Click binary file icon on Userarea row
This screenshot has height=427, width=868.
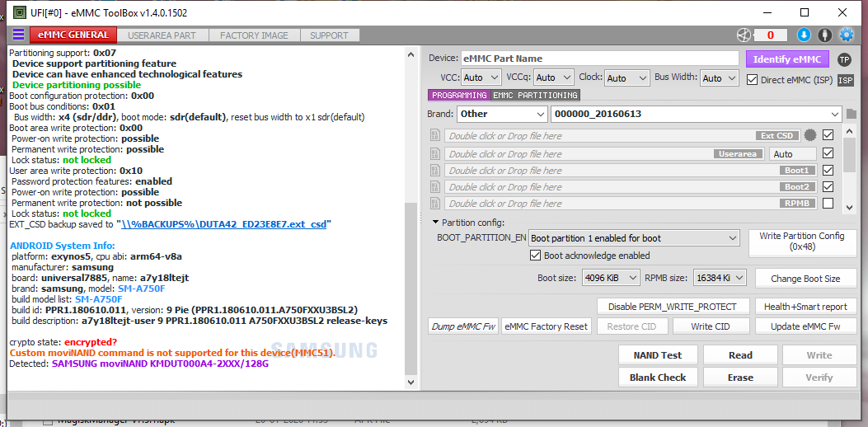tap(436, 154)
